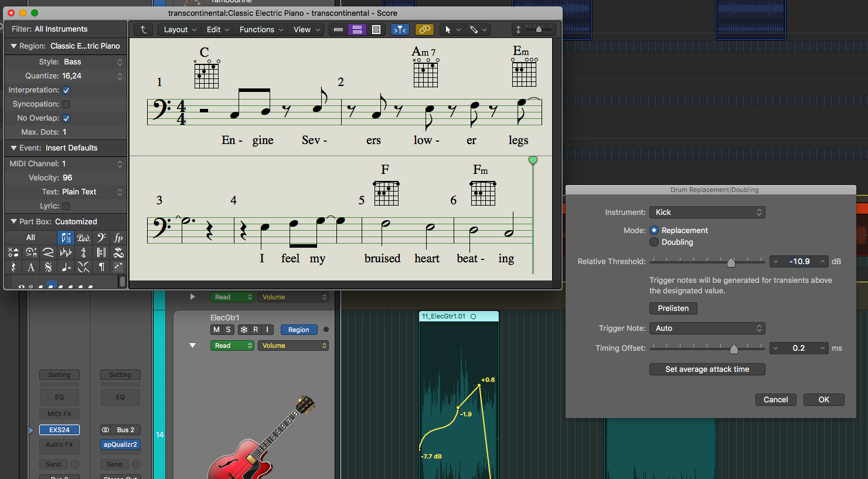868x479 pixels.
Task: Select the key signature flats icon in Part Box
Action: click(66, 252)
